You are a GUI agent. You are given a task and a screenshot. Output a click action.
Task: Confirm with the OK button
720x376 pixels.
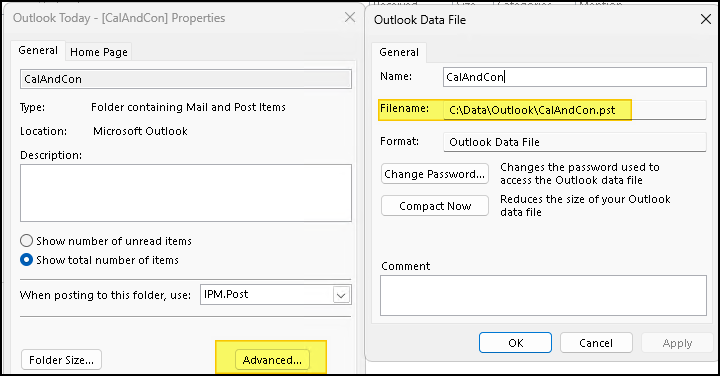[x=515, y=343]
